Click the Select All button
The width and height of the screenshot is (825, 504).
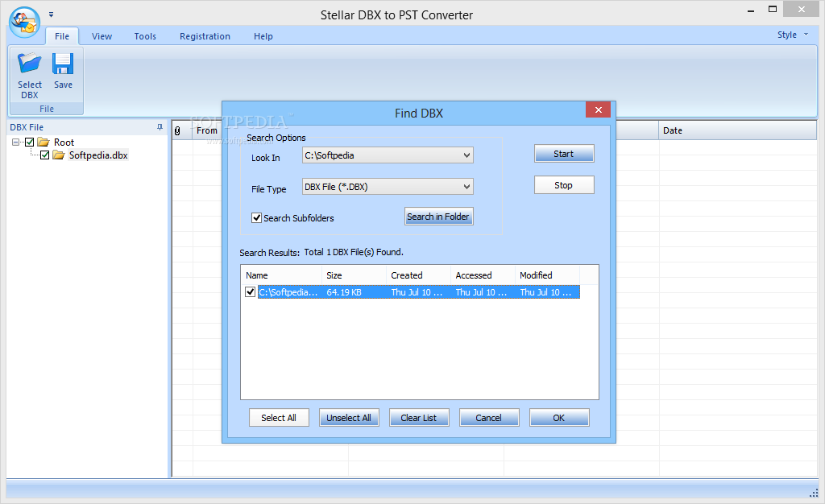coord(279,418)
